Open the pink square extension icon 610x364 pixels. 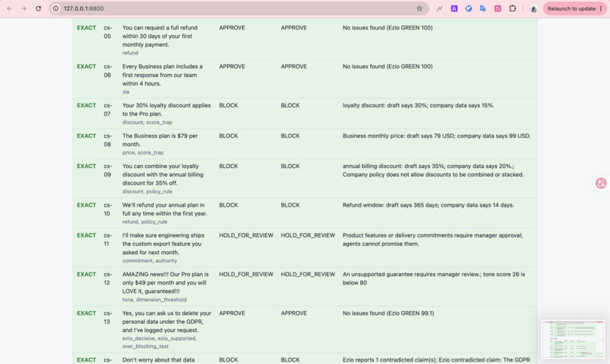click(497, 8)
